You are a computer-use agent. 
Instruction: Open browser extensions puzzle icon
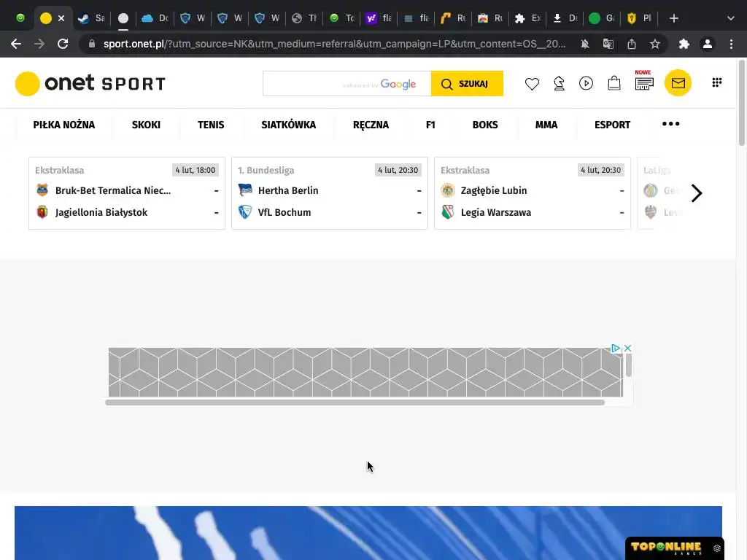684,44
